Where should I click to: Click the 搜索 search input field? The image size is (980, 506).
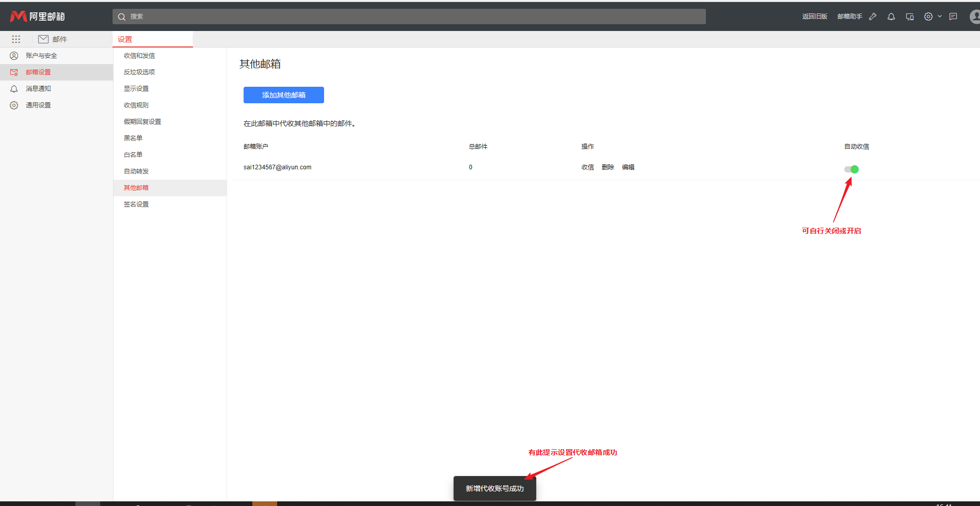tap(409, 17)
